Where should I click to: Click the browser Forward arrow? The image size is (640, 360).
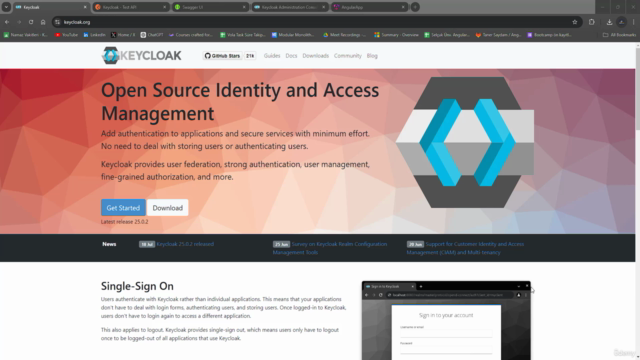tap(19, 22)
